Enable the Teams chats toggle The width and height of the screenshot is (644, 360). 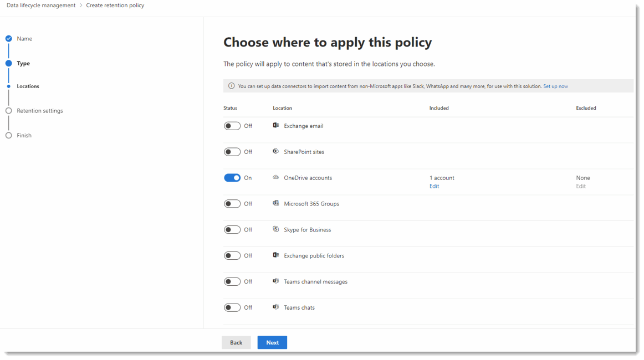(x=232, y=307)
